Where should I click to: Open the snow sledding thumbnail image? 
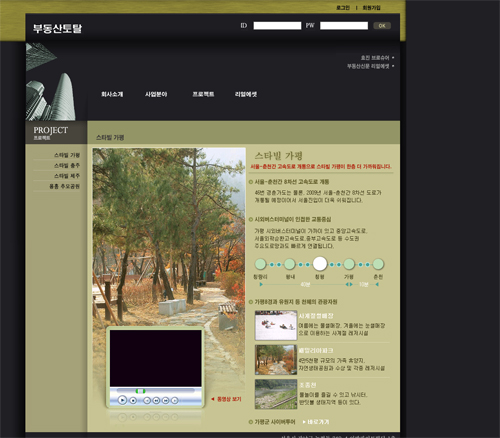click(x=276, y=325)
